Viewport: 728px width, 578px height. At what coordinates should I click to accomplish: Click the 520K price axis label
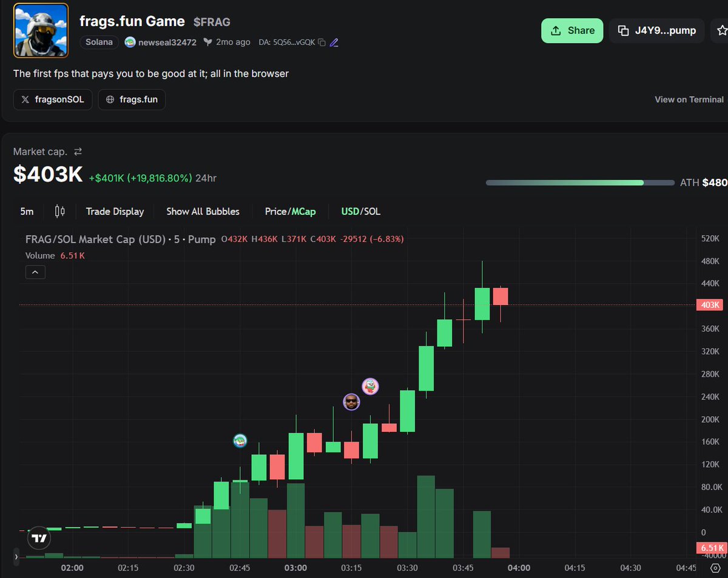(710, 238)
